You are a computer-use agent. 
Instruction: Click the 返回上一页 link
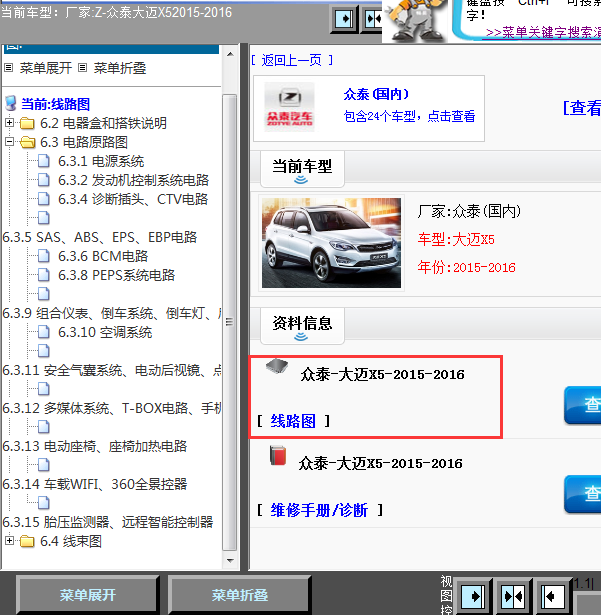point(292,60)
